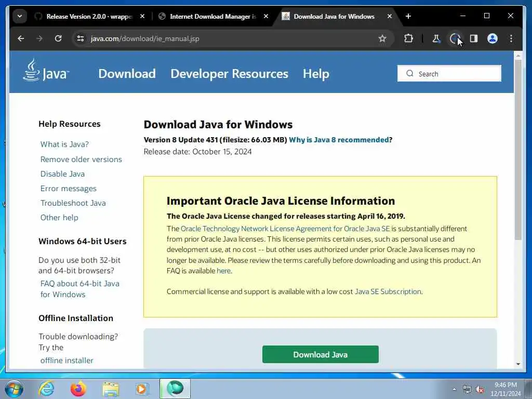Click the Java logo
Image resolution: width=532 pixels, height=399 pixels.
coord(46,70)
